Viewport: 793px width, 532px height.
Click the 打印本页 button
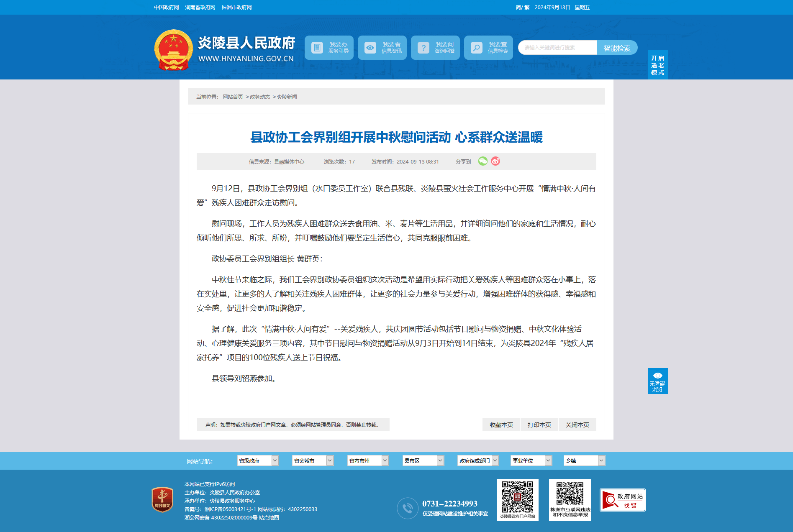(x=539, y=425)
